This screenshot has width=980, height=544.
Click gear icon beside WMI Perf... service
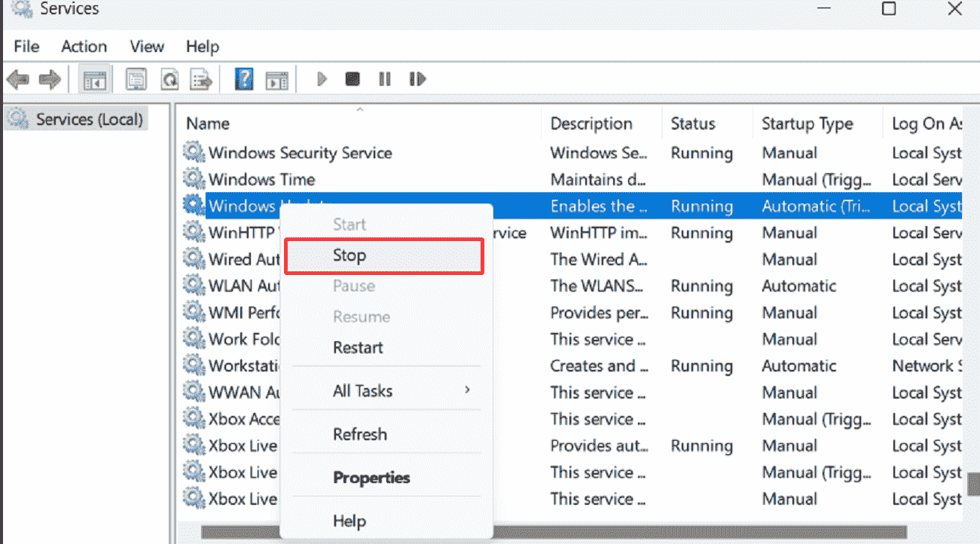(x=194, y=313)
